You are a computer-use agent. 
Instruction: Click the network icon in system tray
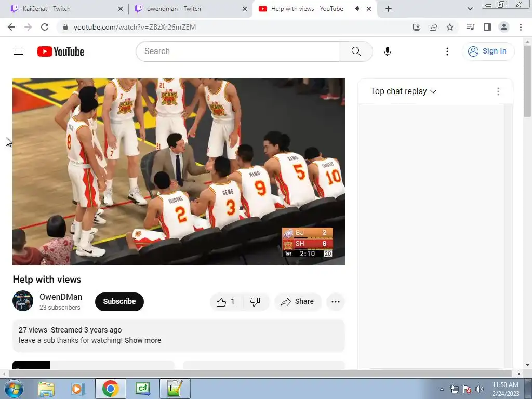pos(454,389)
